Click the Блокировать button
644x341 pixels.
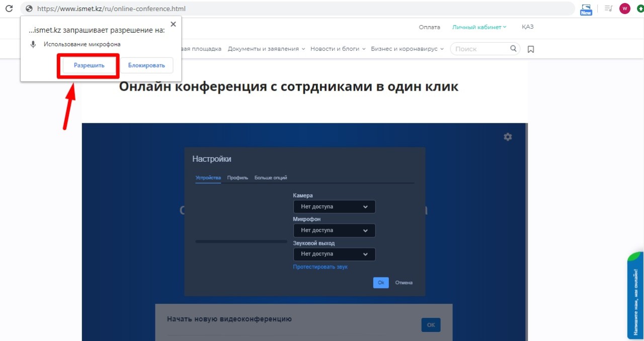146,65
